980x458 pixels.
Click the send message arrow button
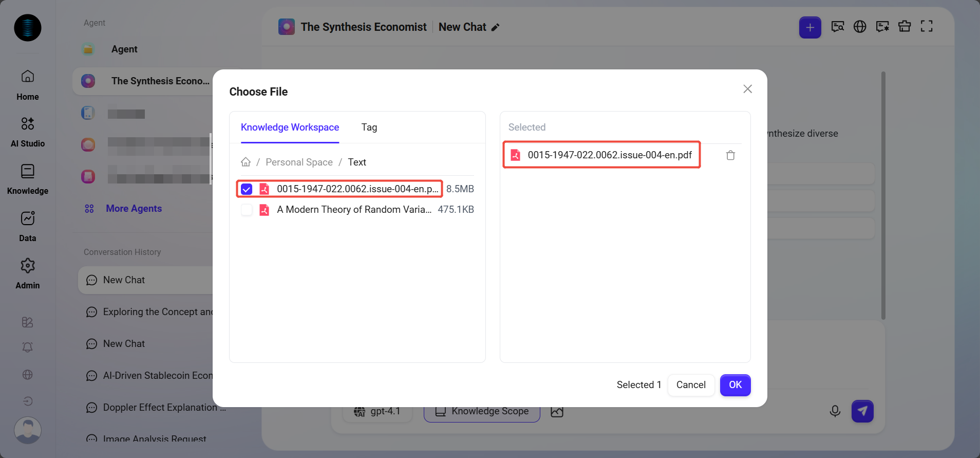(862, 411)
